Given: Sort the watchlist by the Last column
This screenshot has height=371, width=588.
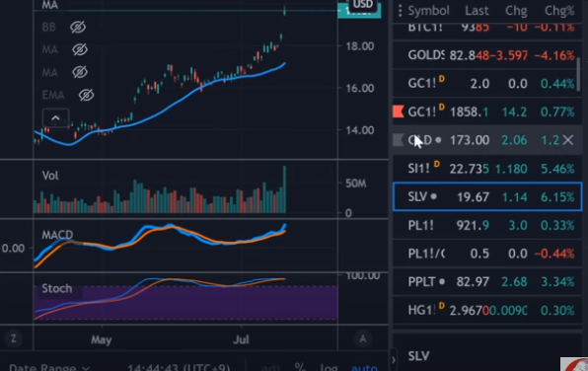Looking at the screenshot, I should pos(477,11).
